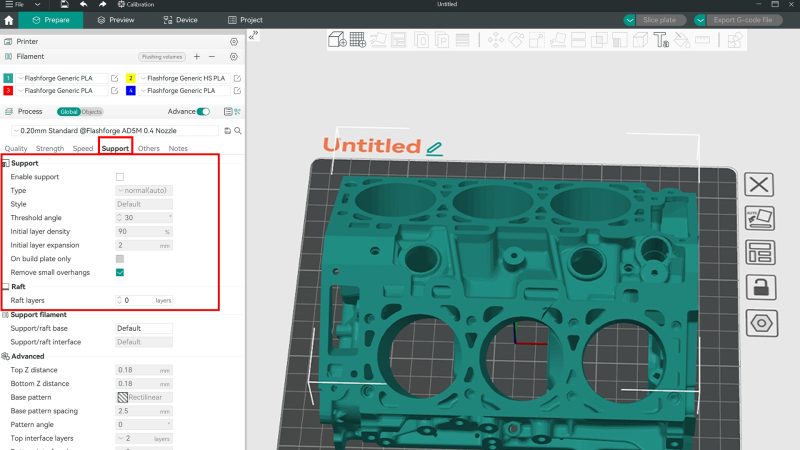Toggle the Advance mode switch

(203, 111)
